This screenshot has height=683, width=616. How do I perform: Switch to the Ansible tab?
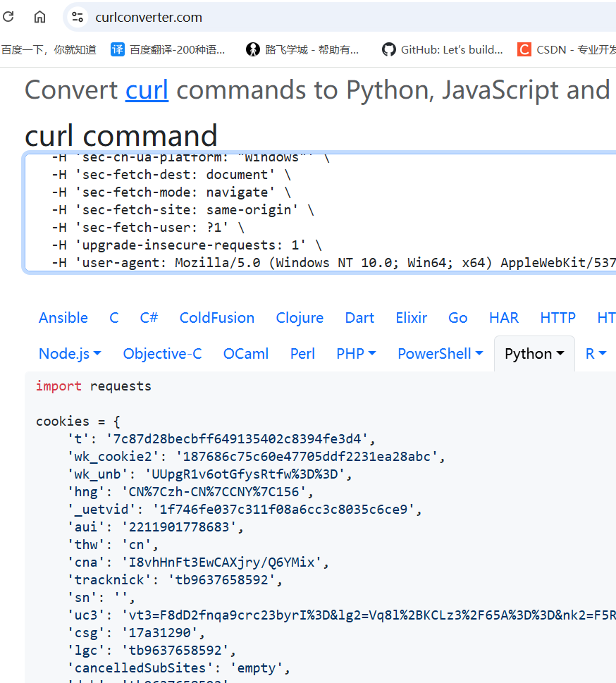click(x=63, y=318)
